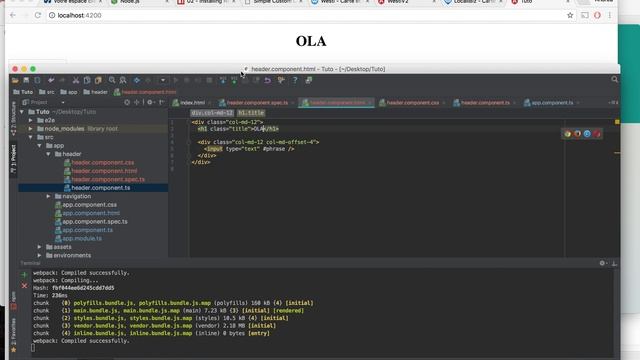Click the Search Everywhere magnifier icon
This screenshot has width=640, height=360.
click(614, 80)
